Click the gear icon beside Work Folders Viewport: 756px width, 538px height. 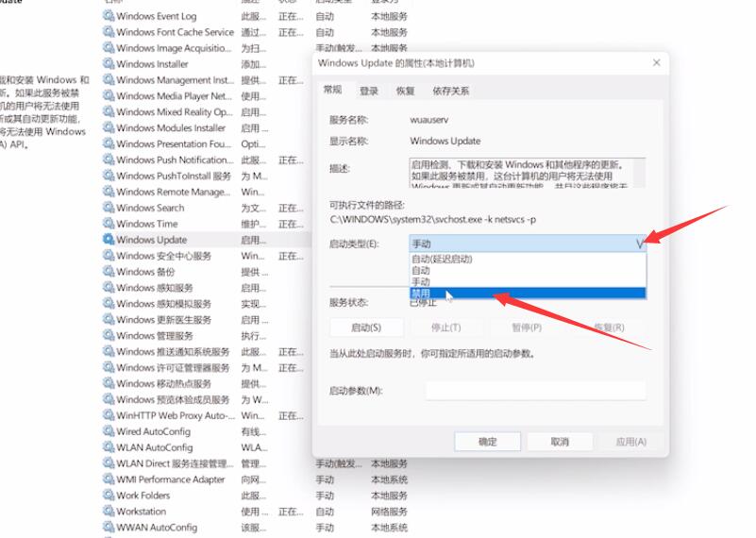pos(109,495)
